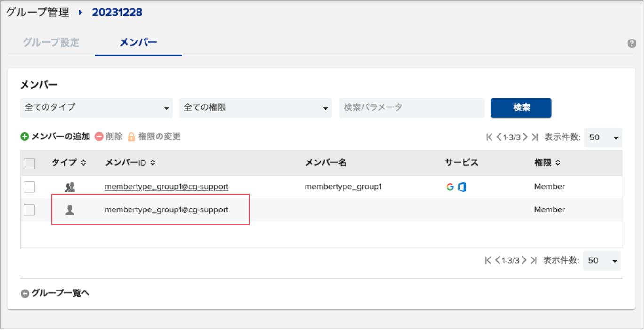Screen dimensions: 644x330
Task: Open the help question mark icon
Action: pos(632,43)
